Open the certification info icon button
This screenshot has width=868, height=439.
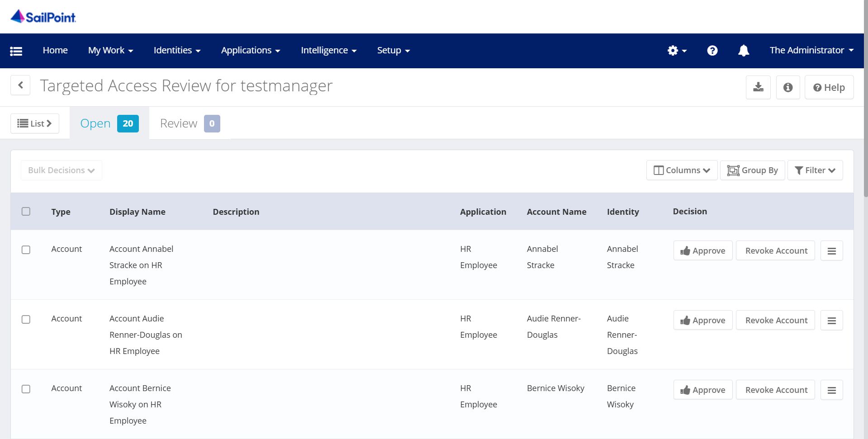[x=787, y=87]
